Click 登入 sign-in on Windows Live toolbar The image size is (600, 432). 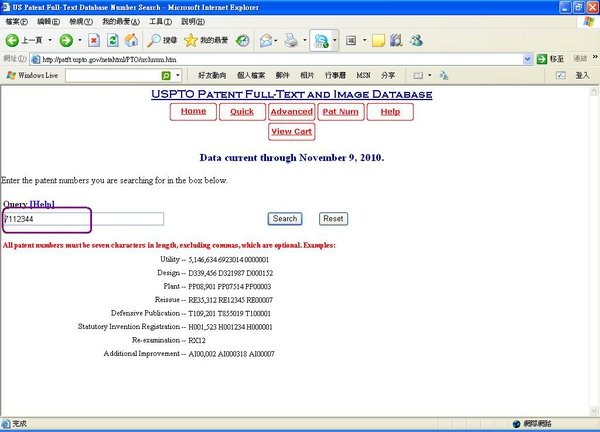582,75
